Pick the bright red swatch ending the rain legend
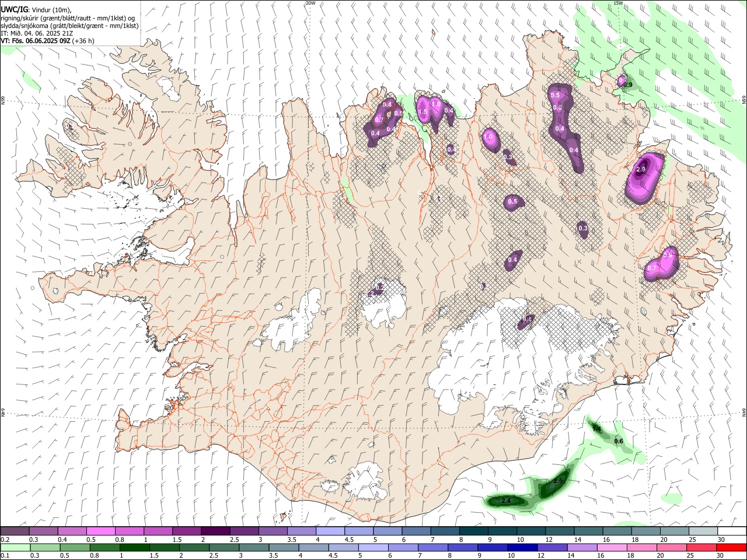The width and height of the screenshot is (747, 560). pyautogui.click(x=731, y=547)
